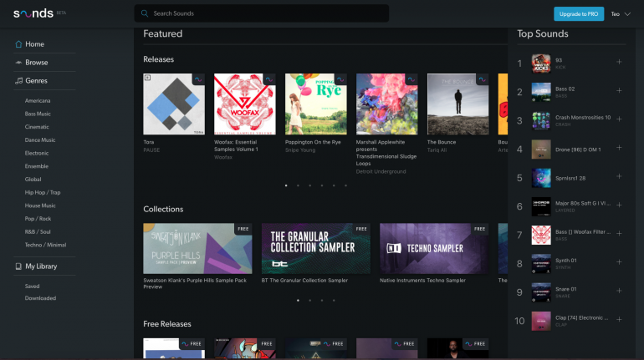Open the NI Techno Sampler banner
This screenshot has width=644, height=360.
(434, 248)
